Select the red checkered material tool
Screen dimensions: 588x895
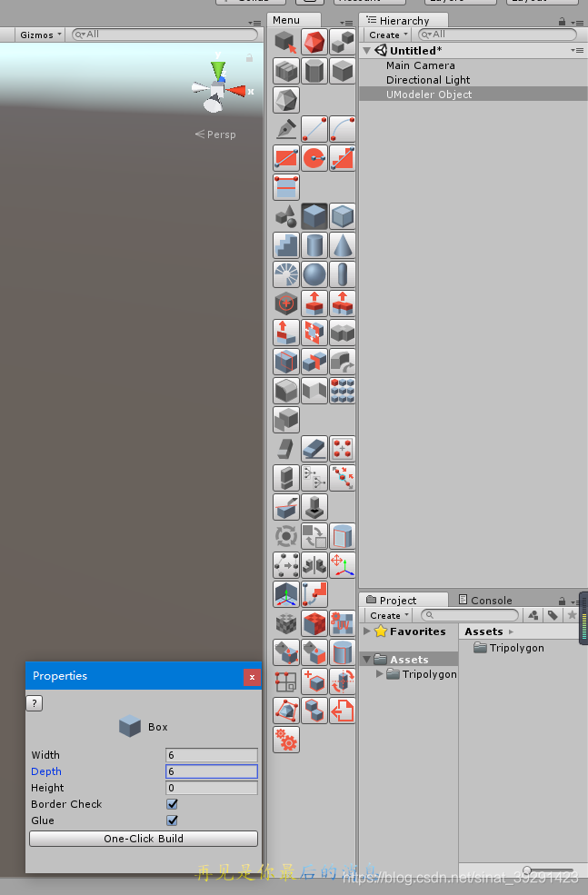314,623
